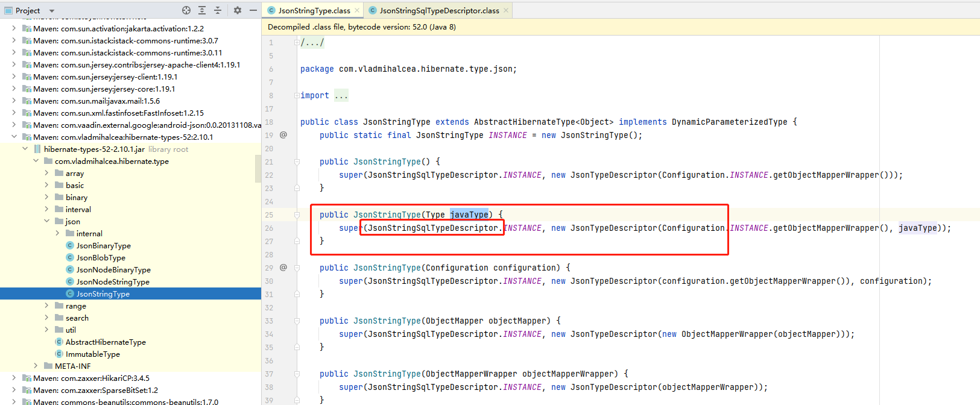Screen dimensions: 980x405
Task: Expand the range package folder
Action: (46, 306)
